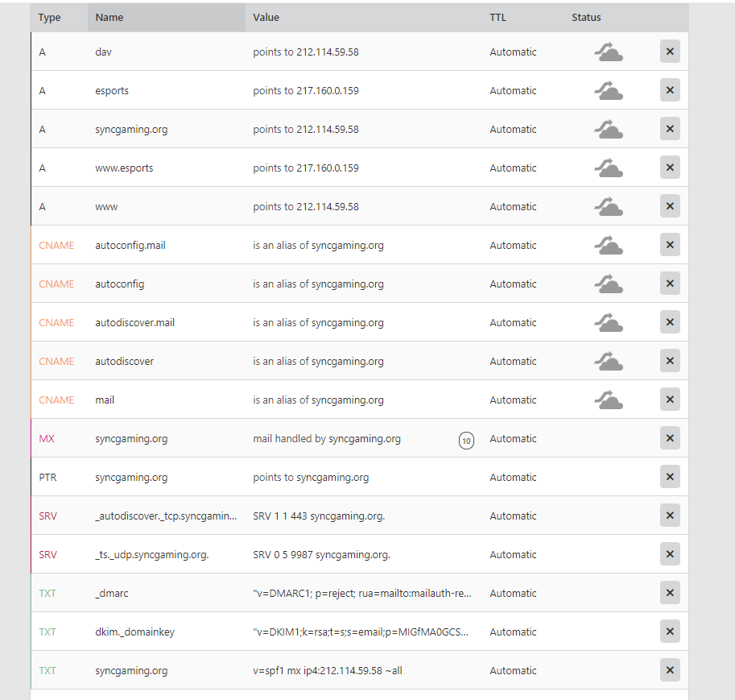
Task: Click value 'points to syncgaming.org' of PTR
Action: (x=311, y=477)
